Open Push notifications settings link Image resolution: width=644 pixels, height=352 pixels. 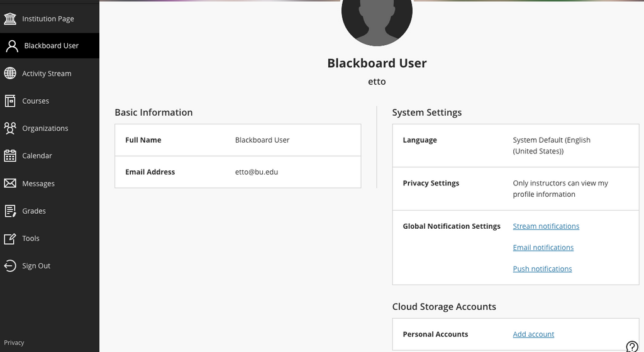click(x=542, y=269)
